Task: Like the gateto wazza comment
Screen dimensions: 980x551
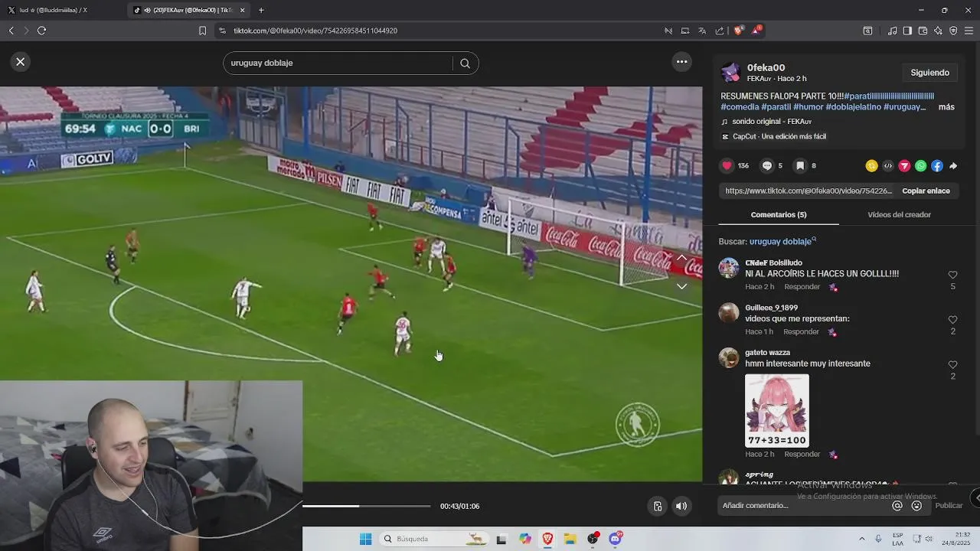Action: click(952, 365)
